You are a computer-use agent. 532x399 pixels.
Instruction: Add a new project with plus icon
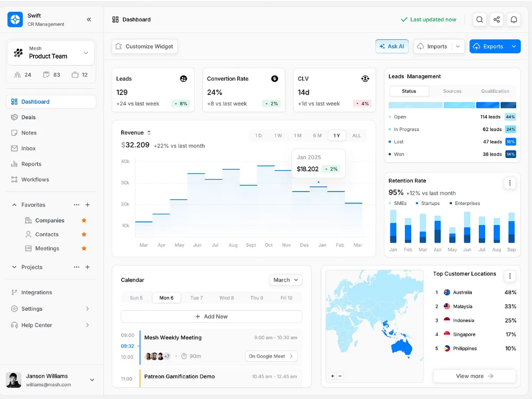point(88,267)
